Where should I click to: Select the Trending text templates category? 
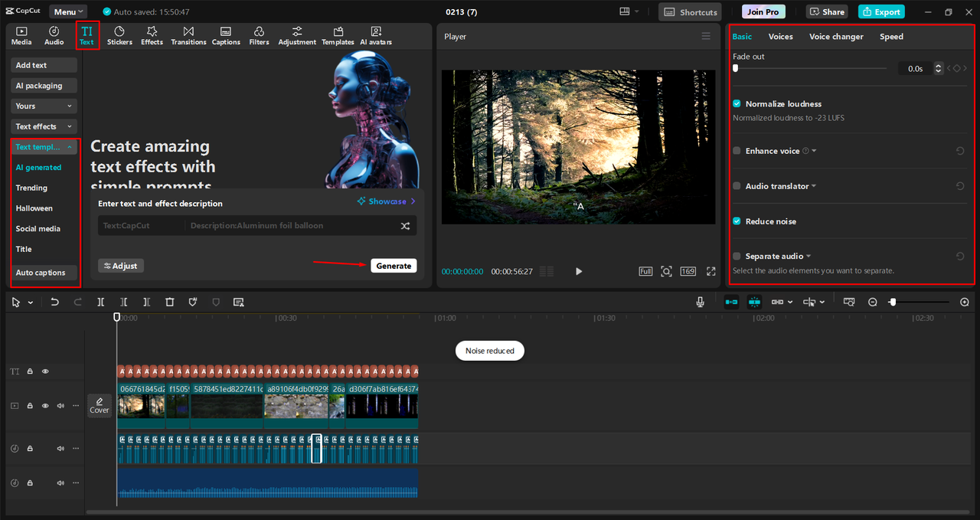[31, 188]
